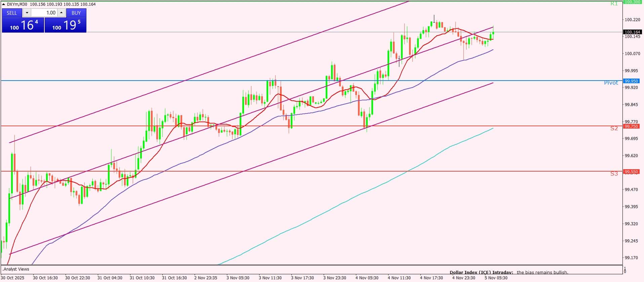644x282 pixels.
Task: Collapse one-click trading panel triangle beside DXYm
Action: pos(4,4)
